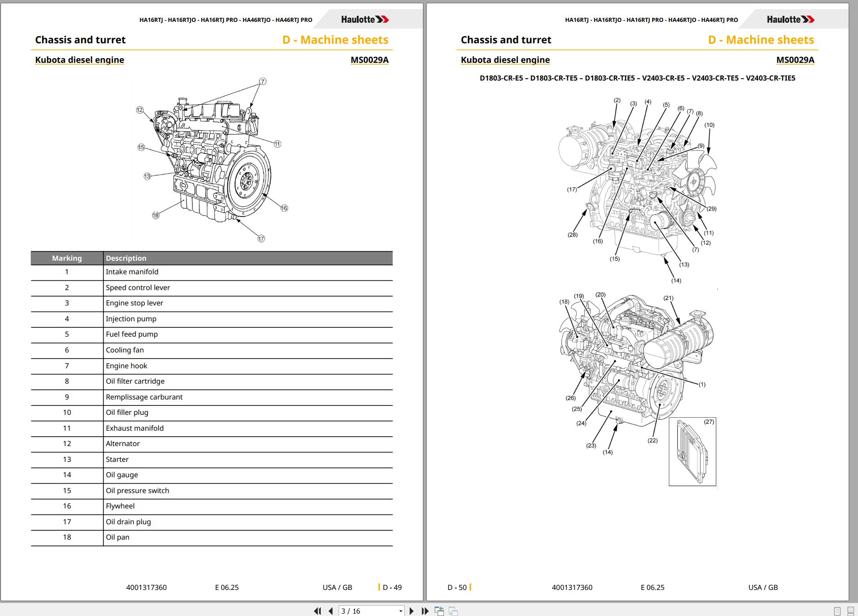Select 'D - Machine sheets' title on right page
This screenshot has width=858, height=616.
point(761,40)
